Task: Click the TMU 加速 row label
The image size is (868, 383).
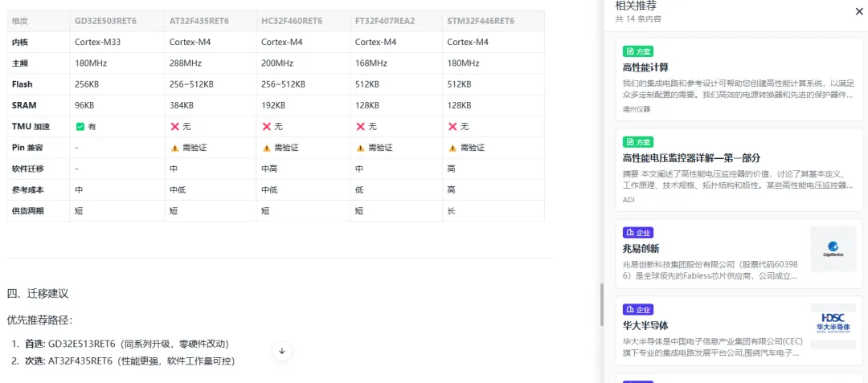Action: pos(31,127)
